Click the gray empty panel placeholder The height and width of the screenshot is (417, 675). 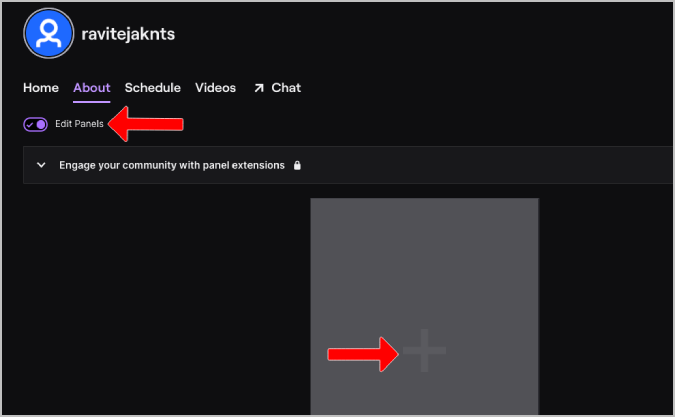(424, 267)
